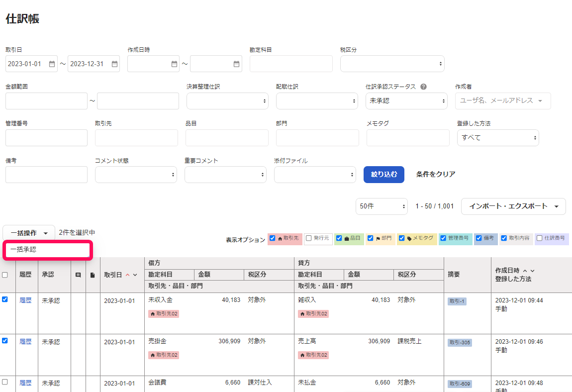Open the インポート・エクスポート menu
The image size is (572, 392).
click(x=513, y=206)
